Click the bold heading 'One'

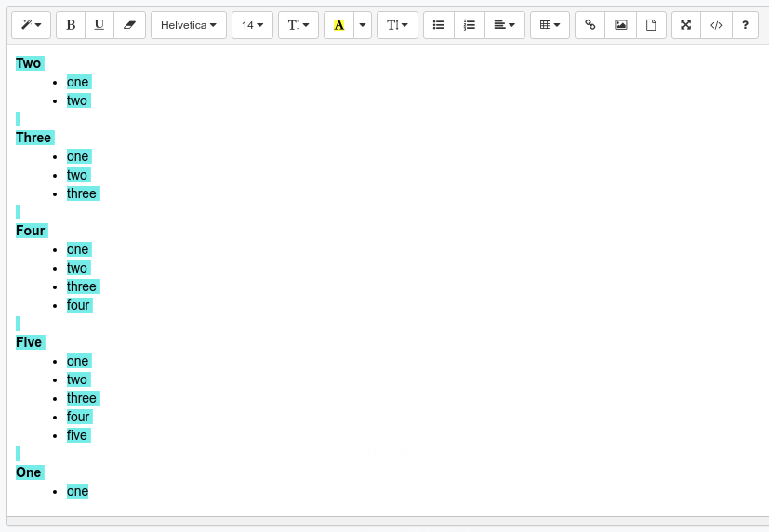29,472
